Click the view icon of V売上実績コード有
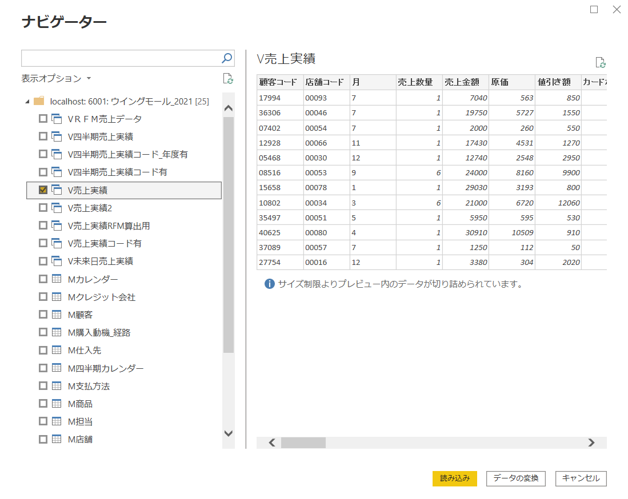 [57, 243]
